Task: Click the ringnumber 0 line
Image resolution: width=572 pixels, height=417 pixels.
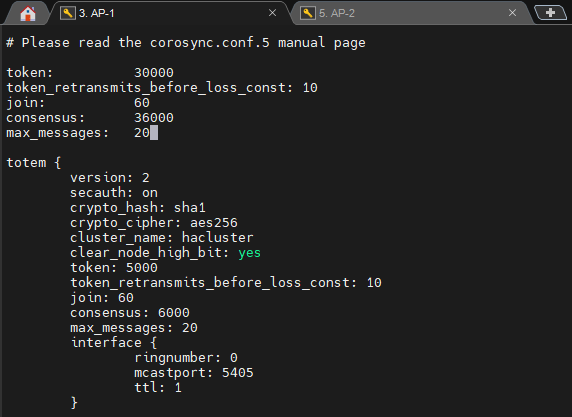Action: point(186,358)
